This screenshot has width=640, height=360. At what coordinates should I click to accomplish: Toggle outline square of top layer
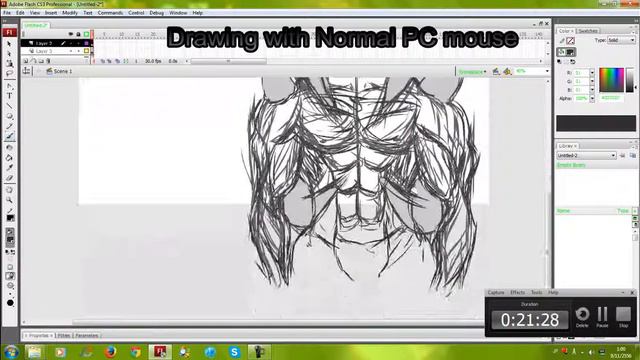coord(87,43)
